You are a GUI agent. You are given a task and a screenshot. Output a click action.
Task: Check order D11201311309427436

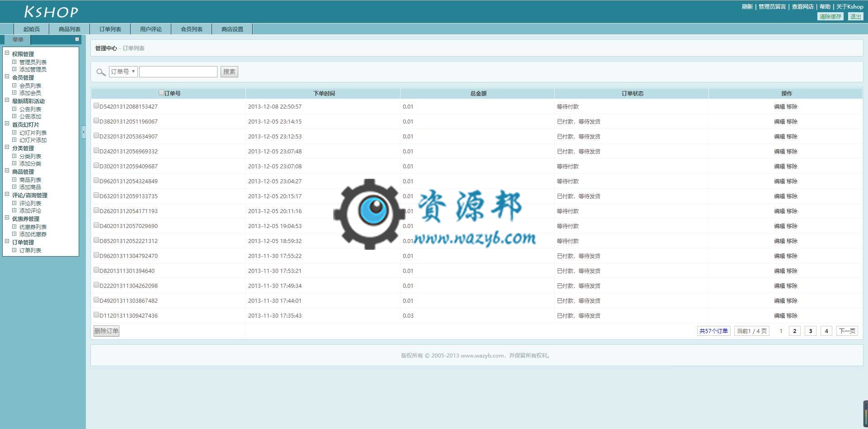(96, 315)
